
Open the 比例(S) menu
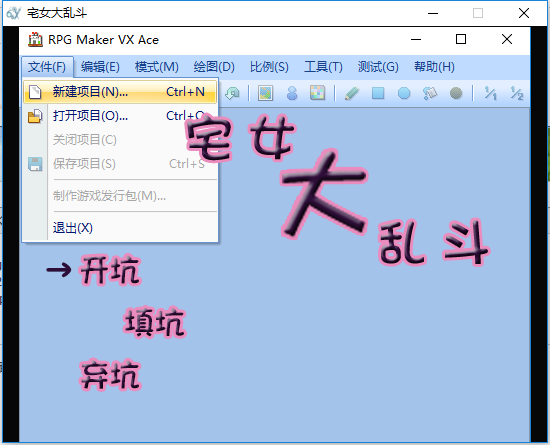[269, 67]
